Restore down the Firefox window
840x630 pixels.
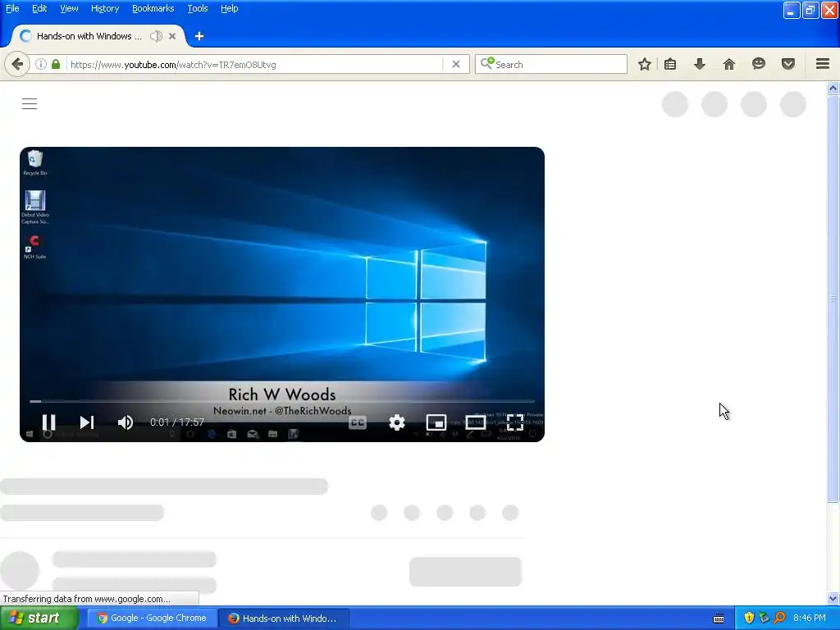(x=810, y=10)
